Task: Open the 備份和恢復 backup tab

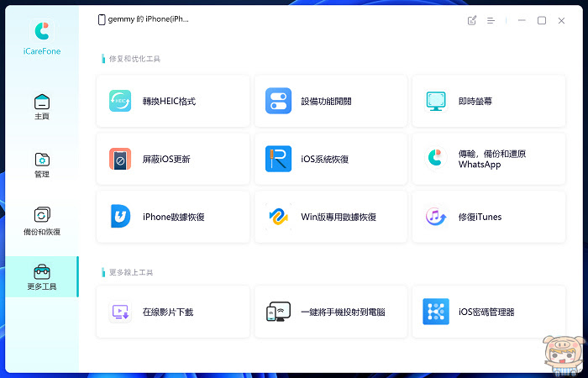Action: pos(42,221)
